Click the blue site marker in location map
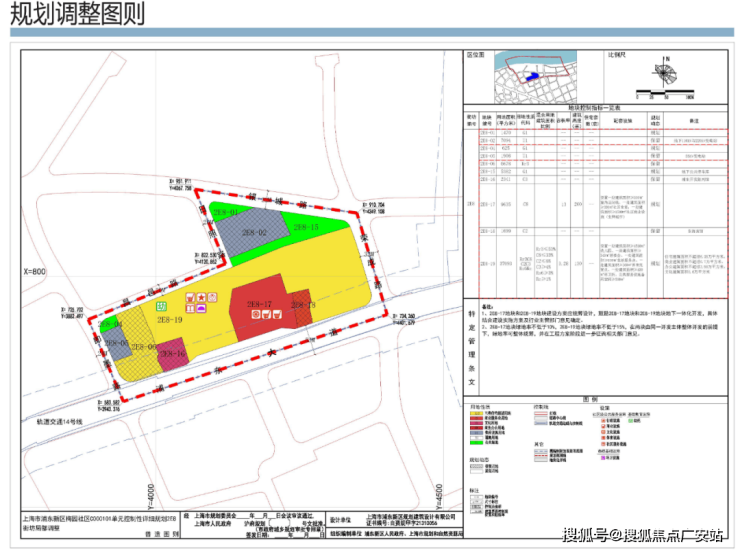The height and width of the screenshot is (551, 740). pyautogui.click(x=532, y=76)
